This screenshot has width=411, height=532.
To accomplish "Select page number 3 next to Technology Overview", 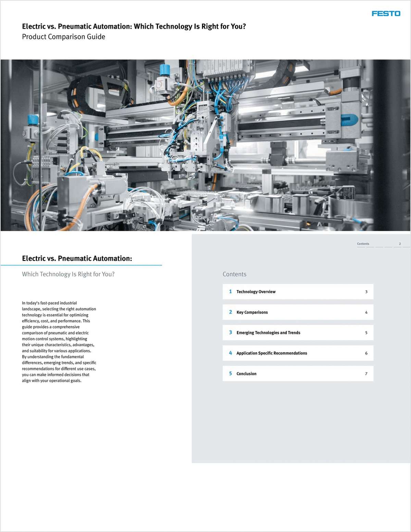I will [x=366, y=292].
